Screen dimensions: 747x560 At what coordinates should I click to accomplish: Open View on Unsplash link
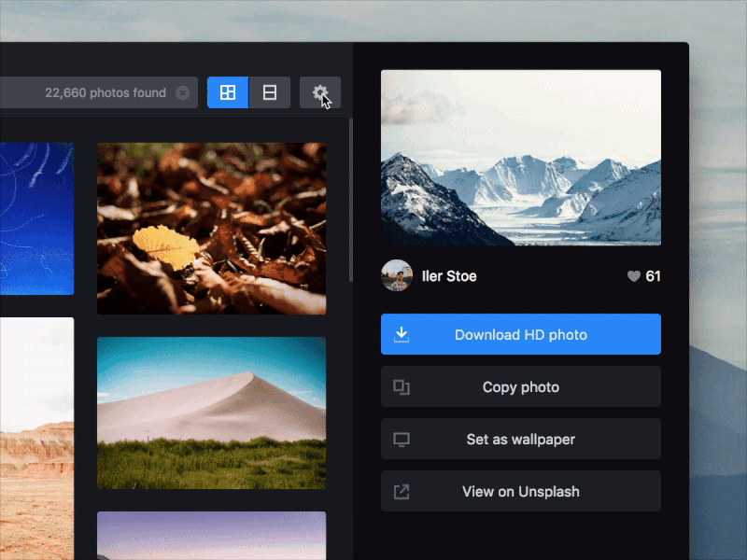point(521,492)
